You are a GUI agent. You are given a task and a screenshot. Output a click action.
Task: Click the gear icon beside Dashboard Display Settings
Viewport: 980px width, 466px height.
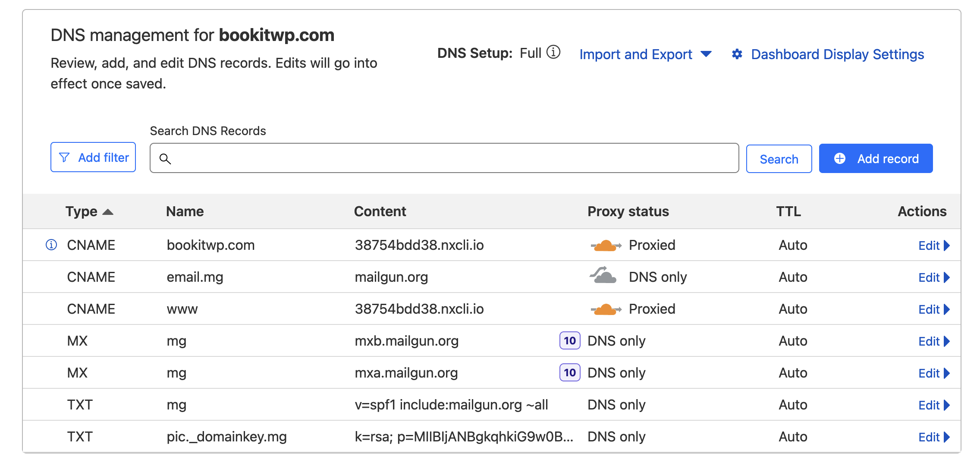pyautogui.click(x=737, y=54)
